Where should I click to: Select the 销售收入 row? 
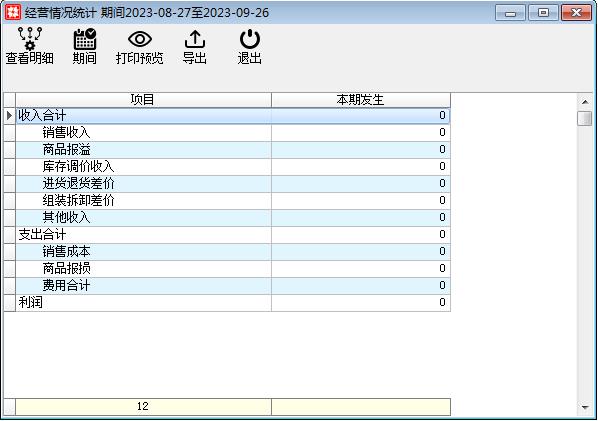click(x=227, y=132)
